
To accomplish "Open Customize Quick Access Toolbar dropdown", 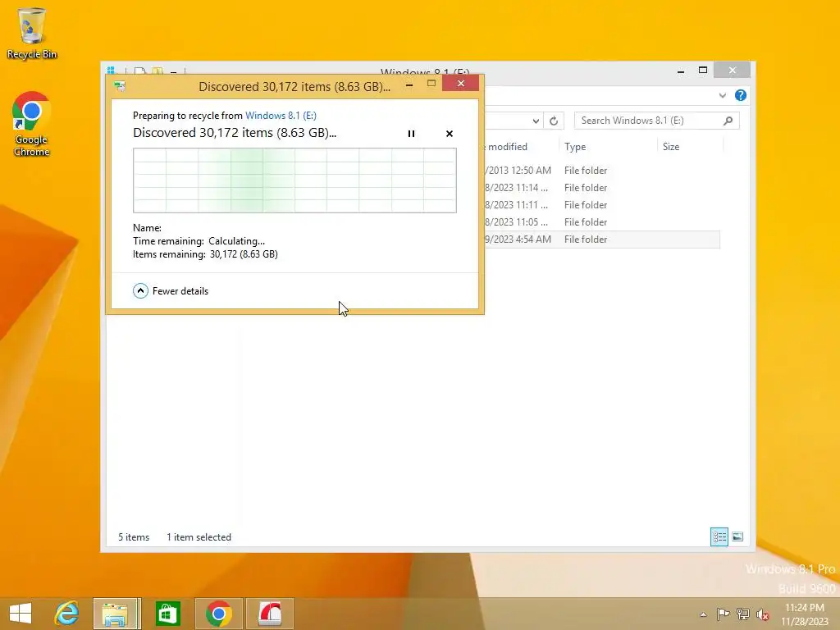I will (x=174, y=71).
